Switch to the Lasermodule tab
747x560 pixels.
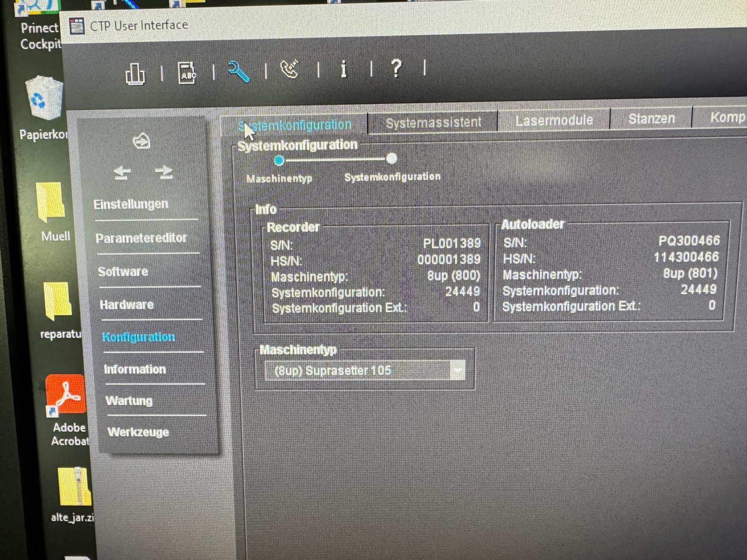(554, 120)
